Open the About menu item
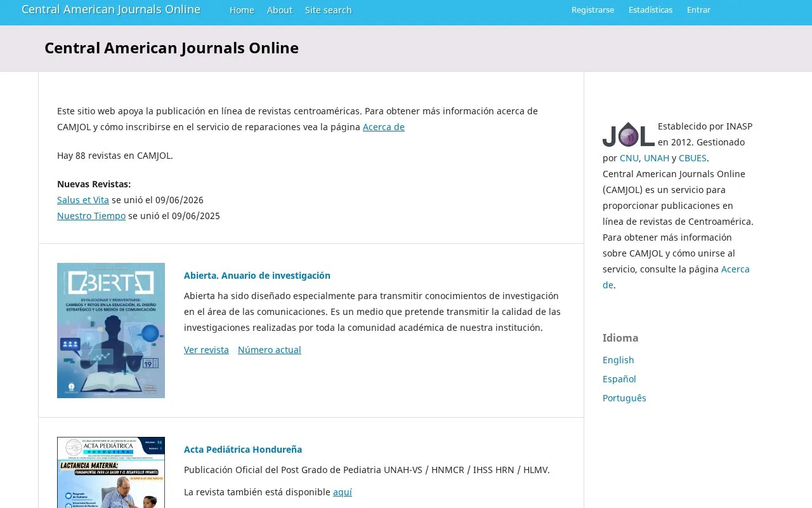The width and height of the screenshot is (812, 508). click(280, 10)
